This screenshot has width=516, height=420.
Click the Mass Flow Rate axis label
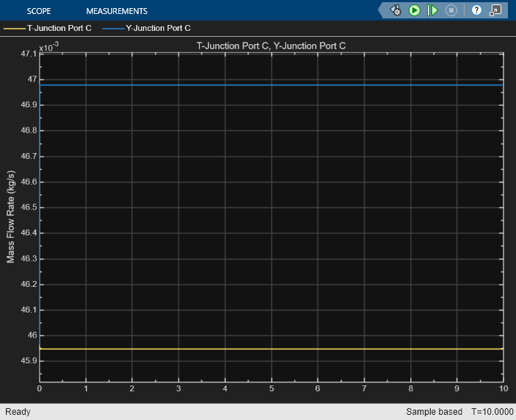(11, 217)
